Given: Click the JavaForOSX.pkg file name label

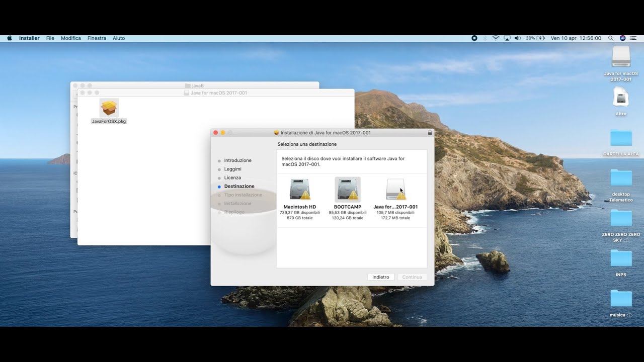Looking at the screenshot, I should pyautogui.click(x=109, y=121).
